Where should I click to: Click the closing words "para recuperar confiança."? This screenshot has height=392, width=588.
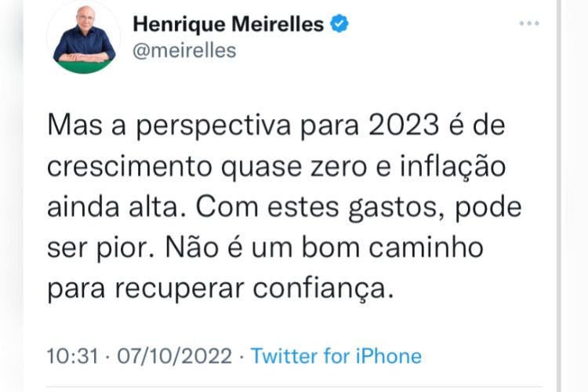(220, 289)
